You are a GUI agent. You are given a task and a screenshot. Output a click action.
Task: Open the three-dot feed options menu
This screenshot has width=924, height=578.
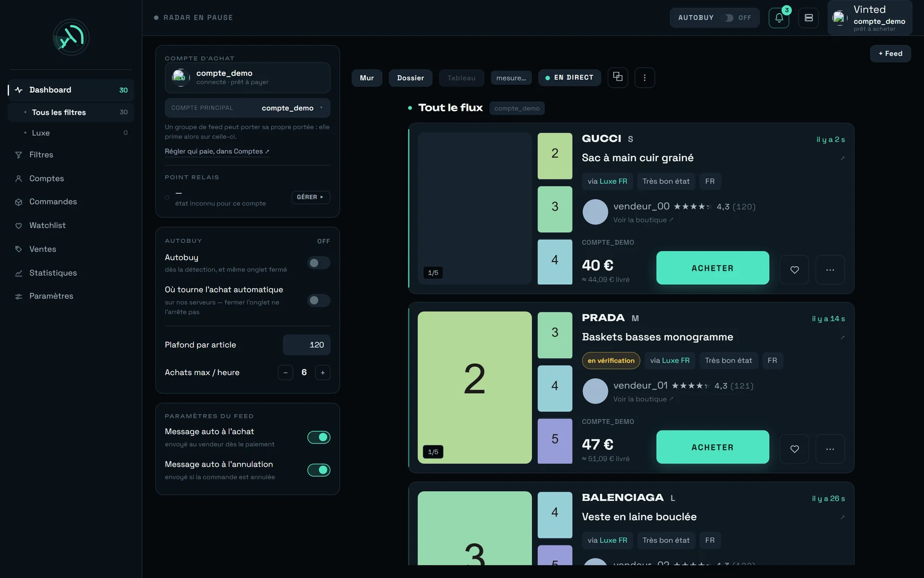[645, 78]
